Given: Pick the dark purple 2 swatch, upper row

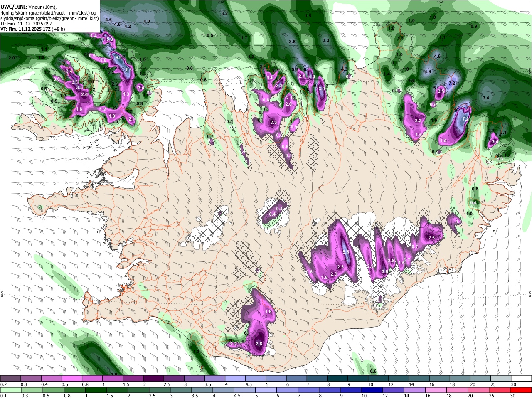Looking at the screenshot, I should tap(153, 379).
